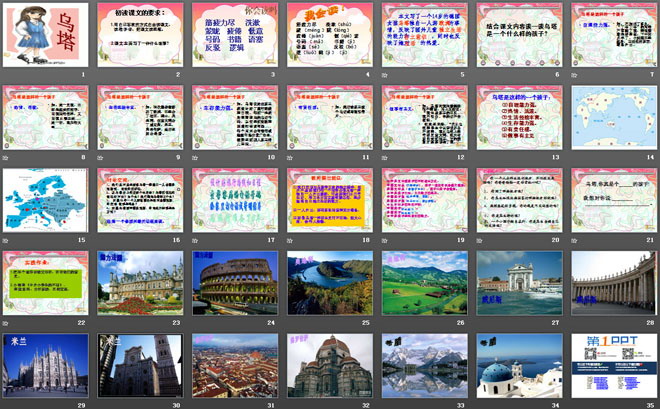The width and height of the screenshot is (660, 409).
Task: Select slide 5 with the blue summary paragraph
Action: click(425, 35)
